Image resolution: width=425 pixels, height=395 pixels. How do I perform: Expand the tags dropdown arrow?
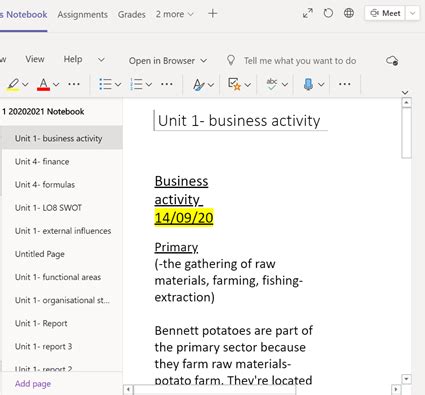pyautogui.click(x=247, y=85)
